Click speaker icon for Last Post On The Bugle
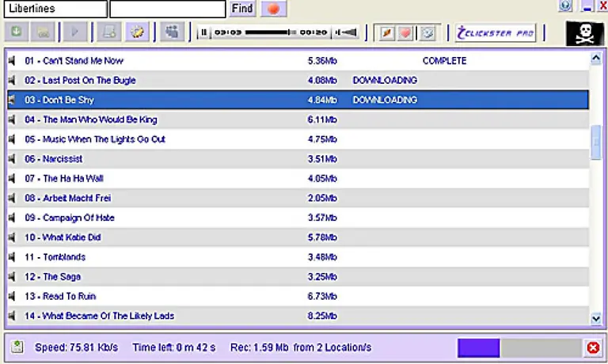Image resolution: width=608 pixels, height=364 pixels. (12, 80)
